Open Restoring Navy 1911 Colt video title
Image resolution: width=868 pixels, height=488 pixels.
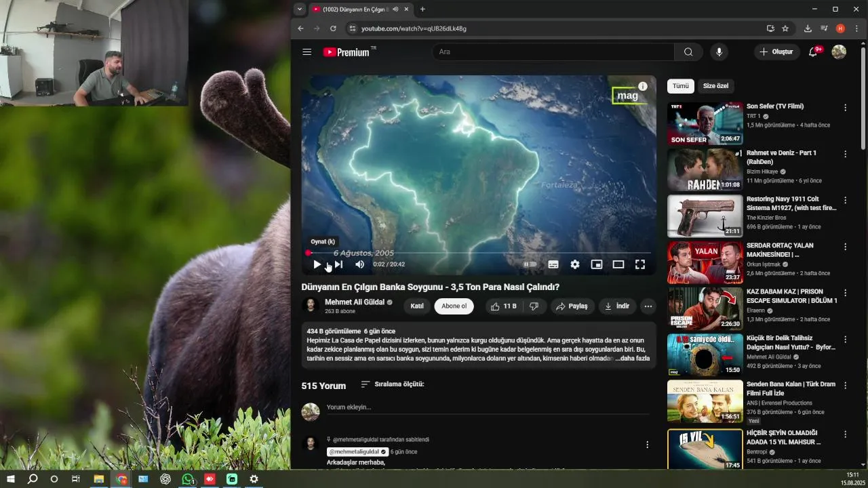(791, 203)
